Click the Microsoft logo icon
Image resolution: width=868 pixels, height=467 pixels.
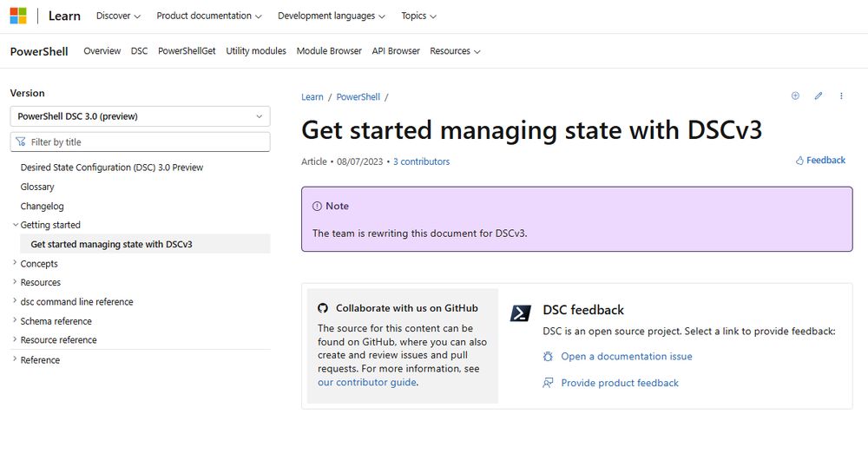(x=18, y=16)
